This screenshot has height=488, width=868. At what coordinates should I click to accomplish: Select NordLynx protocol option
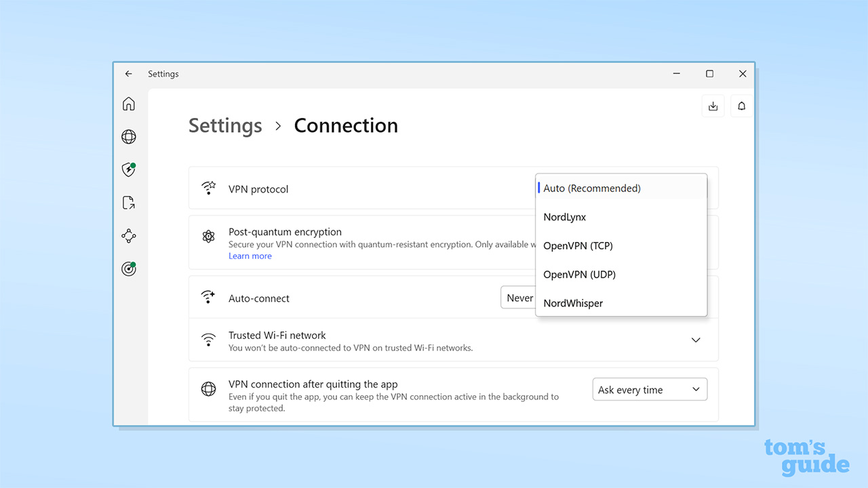pos(621,217)
